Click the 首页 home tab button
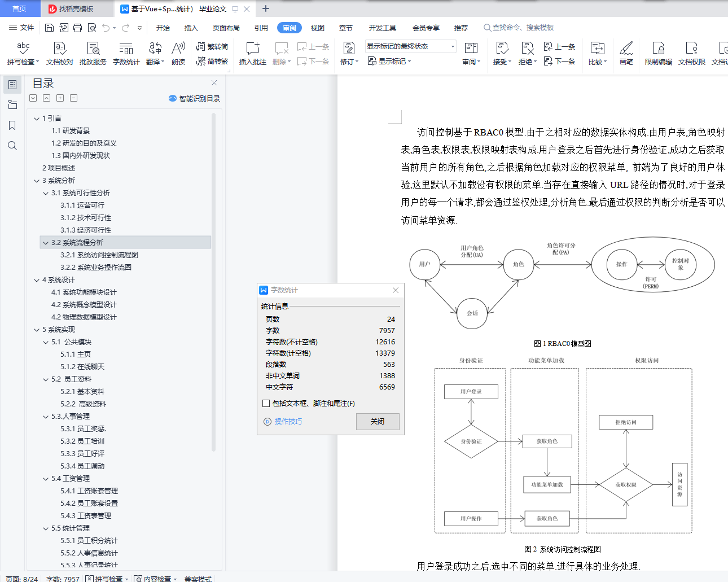The image size is (728, 582). 20,8
